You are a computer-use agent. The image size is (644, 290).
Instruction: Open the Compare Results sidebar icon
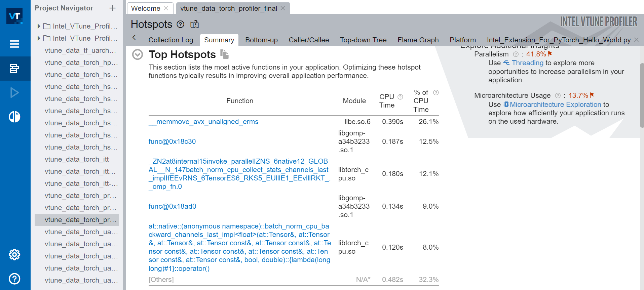[x=14, y=117]
